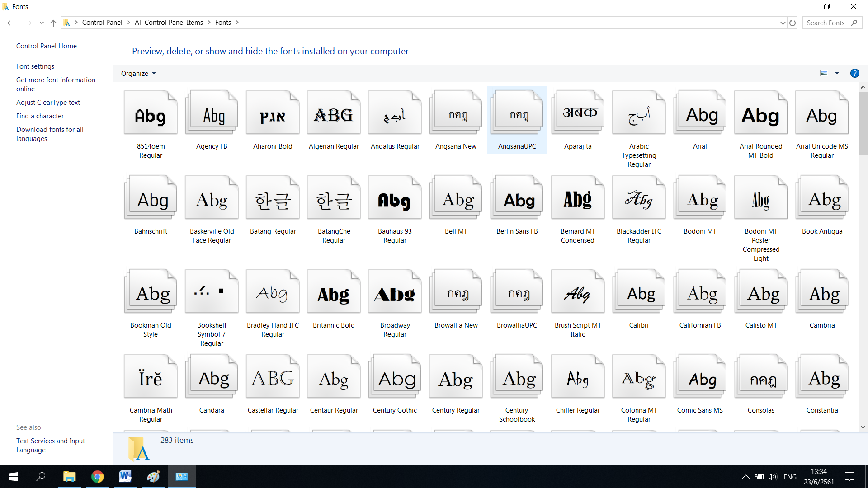Expand chevron after All Control Panel Items
Viewport: 868px width, 488px height.
[209, 23]
